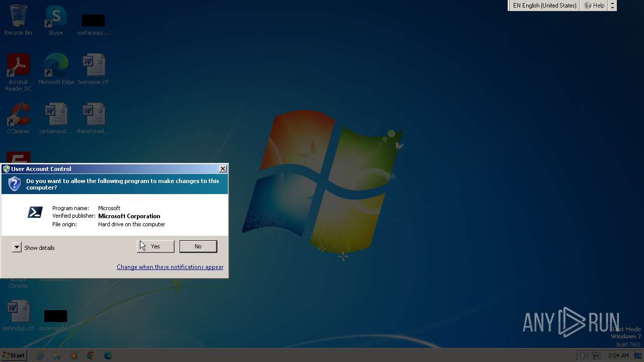Image resolution: width=644 pixels, height=362 pixels.
Task: Select the Recycle Bin desktop icon
Action: click(18, 21)
